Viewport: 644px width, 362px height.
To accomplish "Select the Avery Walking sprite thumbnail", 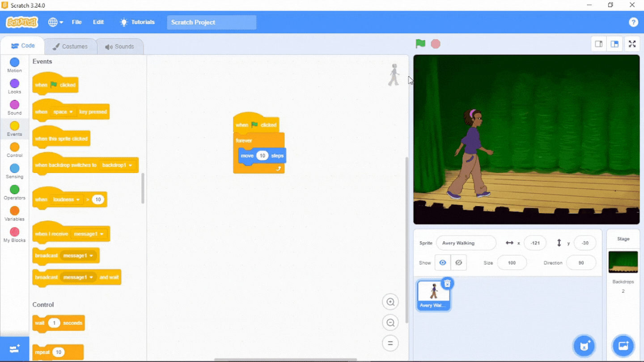I will point(434,295).
